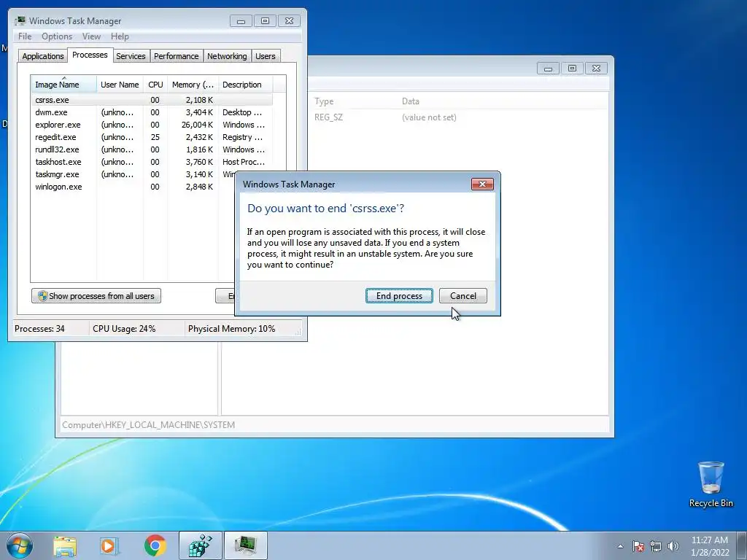Screen dimensions: 747x560
Task: Open the Action Center flag icon
Action: coord(638,546)
